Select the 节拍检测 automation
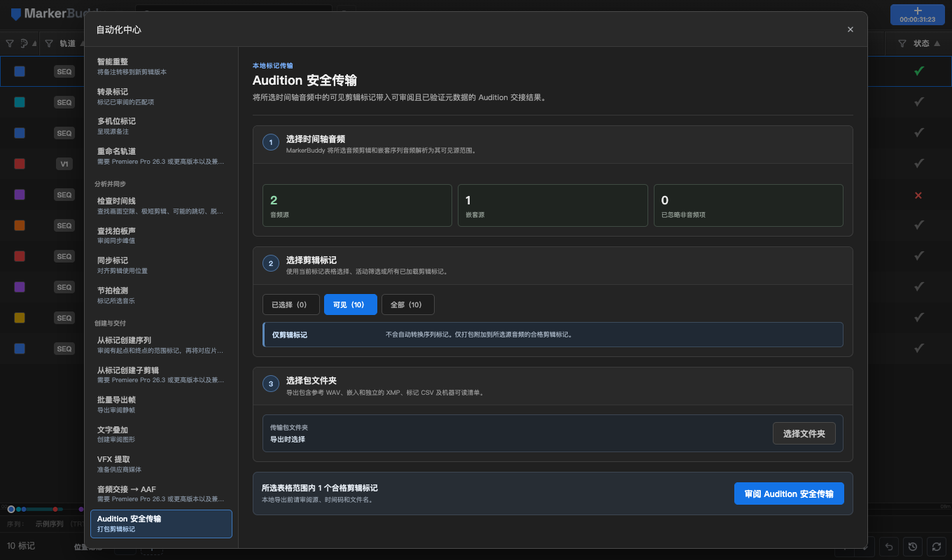The image size is (952, 560). click(161, 295)
